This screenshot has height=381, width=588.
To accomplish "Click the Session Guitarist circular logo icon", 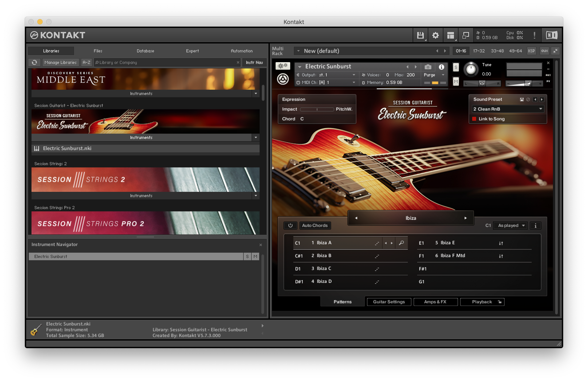I will coord(283,79).
